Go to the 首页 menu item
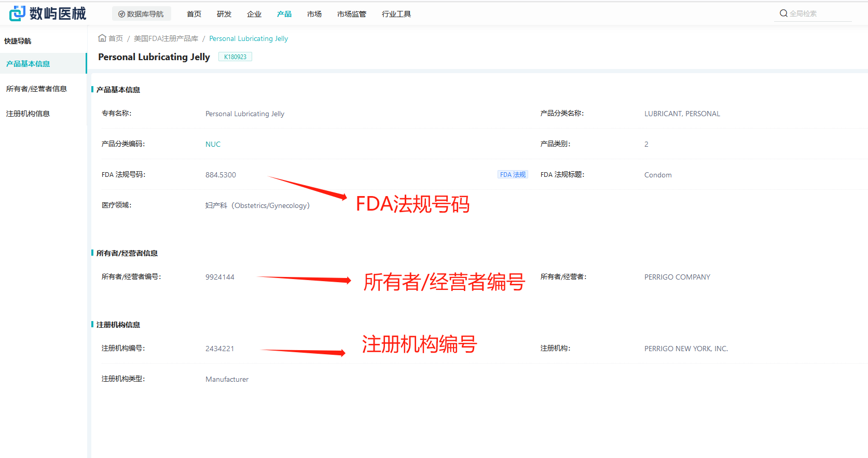 click(x=194, y=14)
